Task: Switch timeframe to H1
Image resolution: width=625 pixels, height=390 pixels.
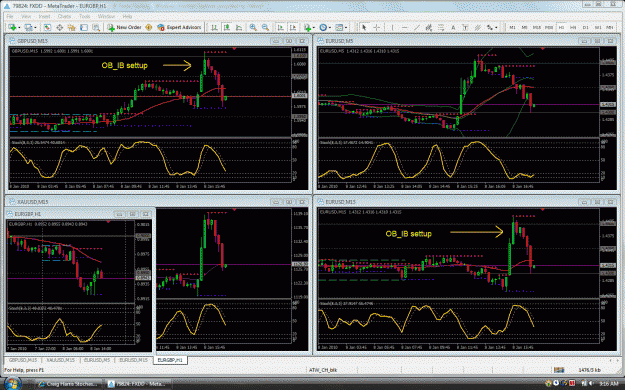Action: tap(561, 28)
